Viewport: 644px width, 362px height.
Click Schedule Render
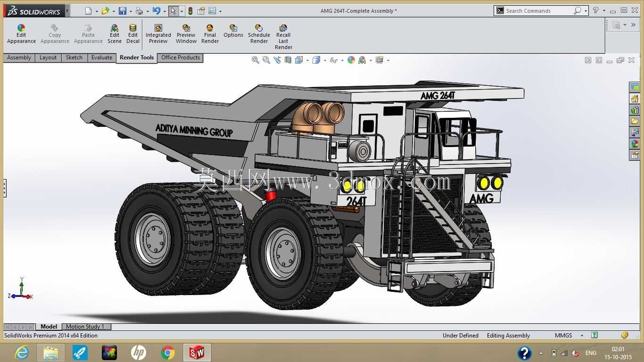259,34
